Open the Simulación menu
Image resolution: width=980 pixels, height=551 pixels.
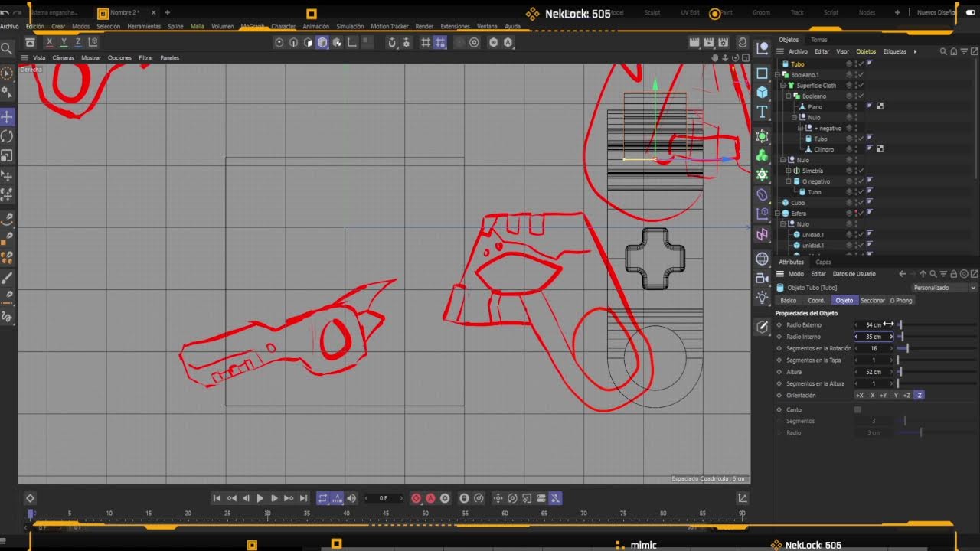350,26
